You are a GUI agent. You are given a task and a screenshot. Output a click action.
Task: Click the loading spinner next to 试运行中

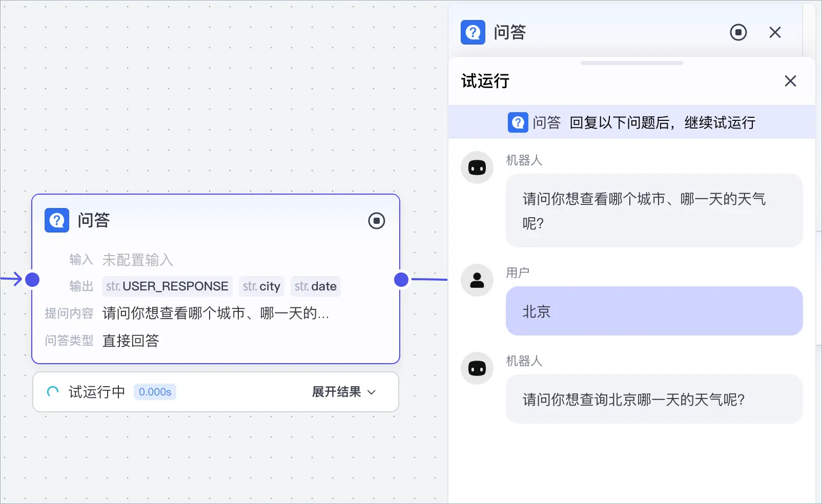coord(53,392)
